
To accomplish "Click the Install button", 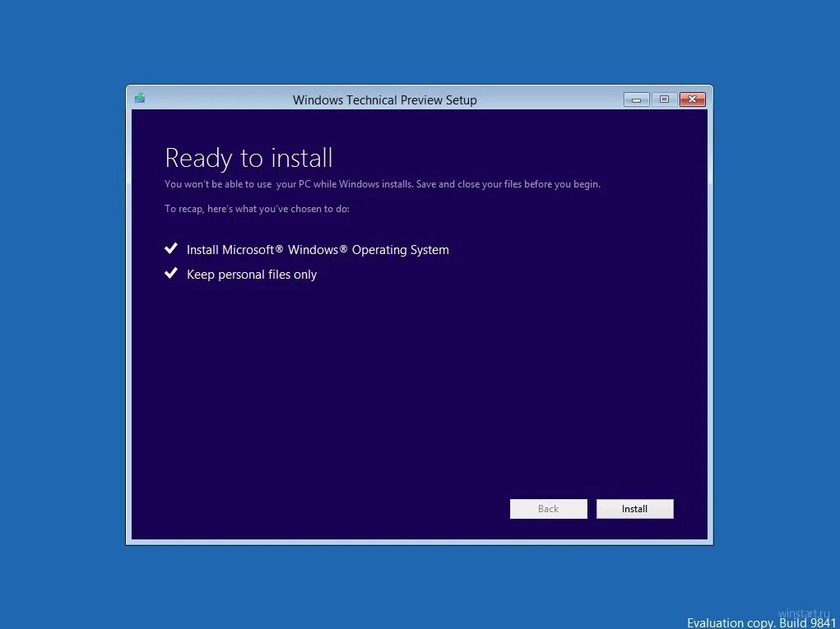I will click(635, 509).
